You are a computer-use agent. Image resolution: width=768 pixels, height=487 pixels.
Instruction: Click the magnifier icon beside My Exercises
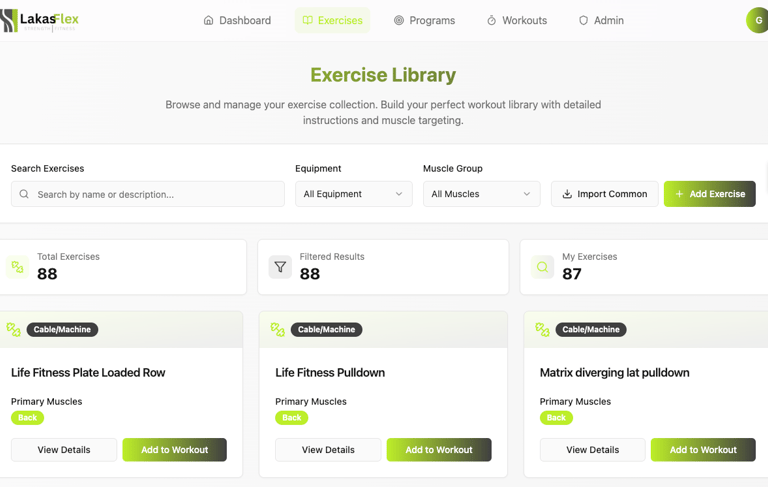tap(542, 267)
